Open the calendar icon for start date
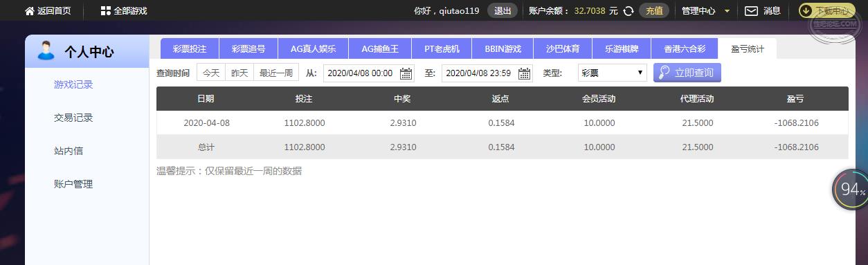The image size is (868, 265). click(x=406, y=73)
